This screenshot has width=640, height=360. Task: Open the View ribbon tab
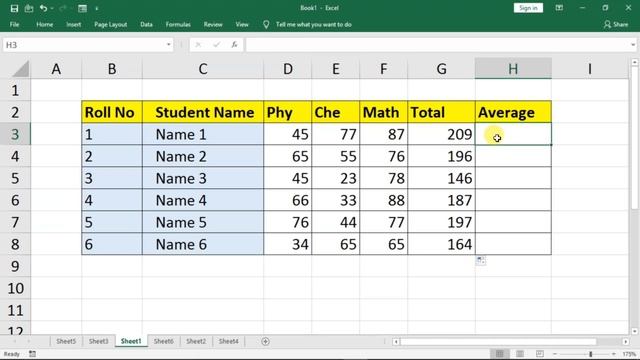242,24
